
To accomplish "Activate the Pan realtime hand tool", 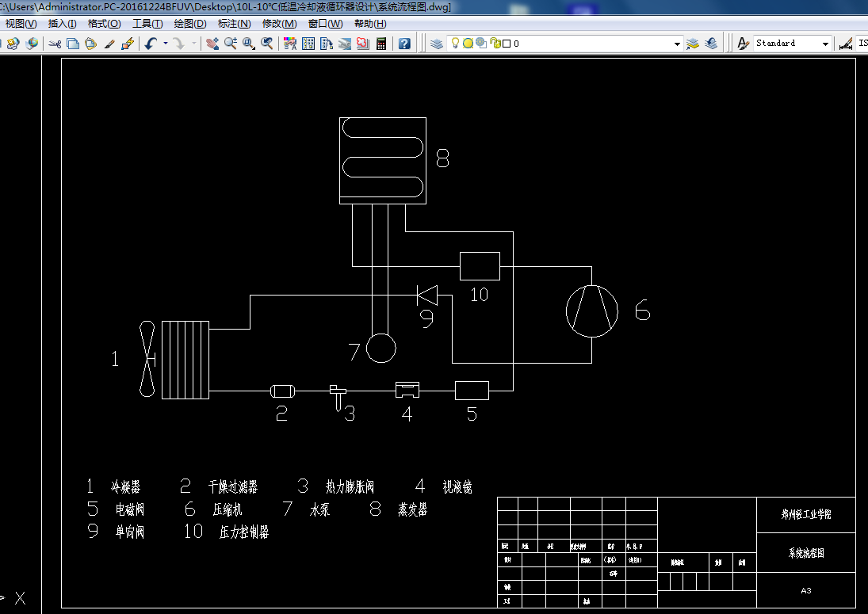I will tap(212, 44).
